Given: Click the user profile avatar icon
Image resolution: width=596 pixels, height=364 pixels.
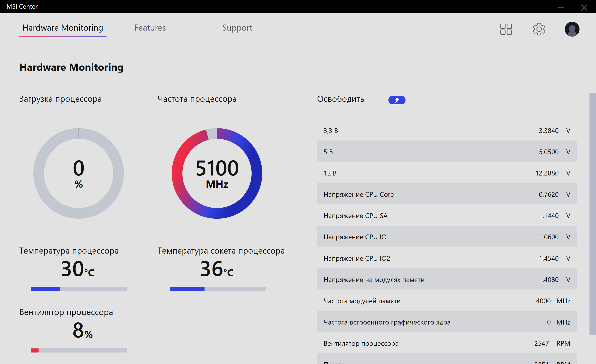Looking at the screenshot, I should [572, 29].
